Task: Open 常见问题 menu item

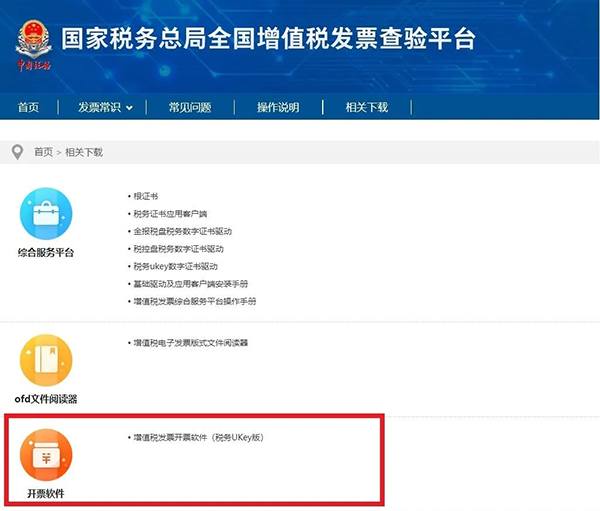Action: 190,107
